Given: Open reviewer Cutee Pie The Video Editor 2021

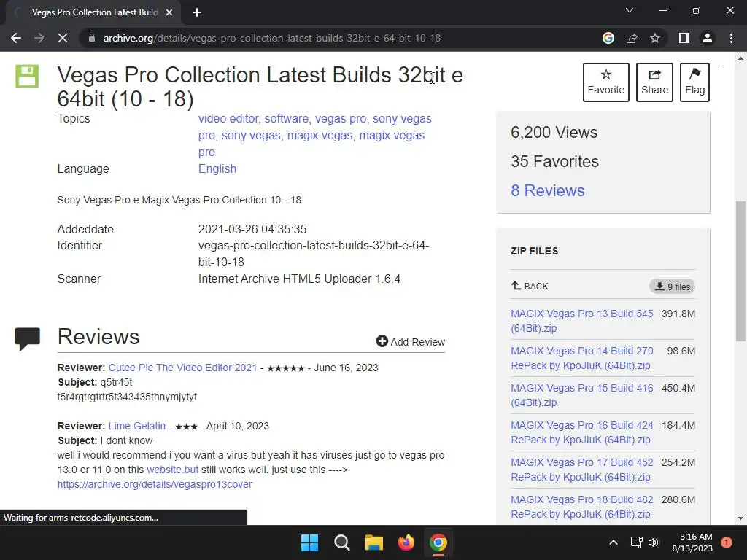Looking at the screenshot, I should click(x=182, y=367).
